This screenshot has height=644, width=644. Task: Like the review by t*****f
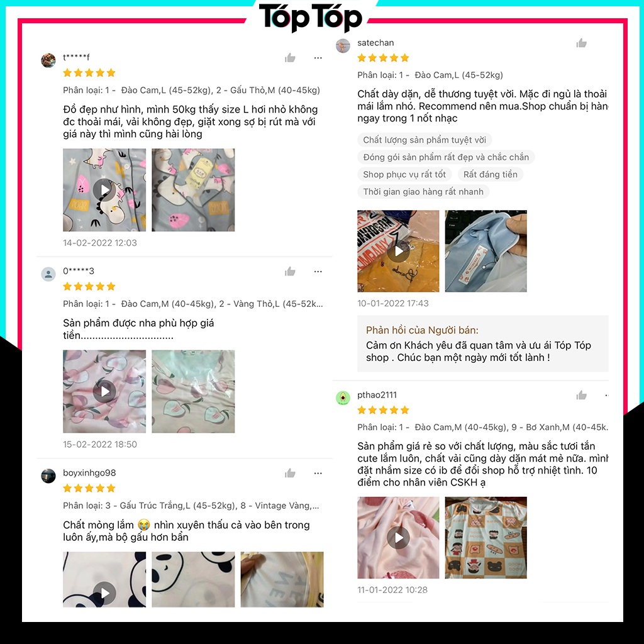290,58
